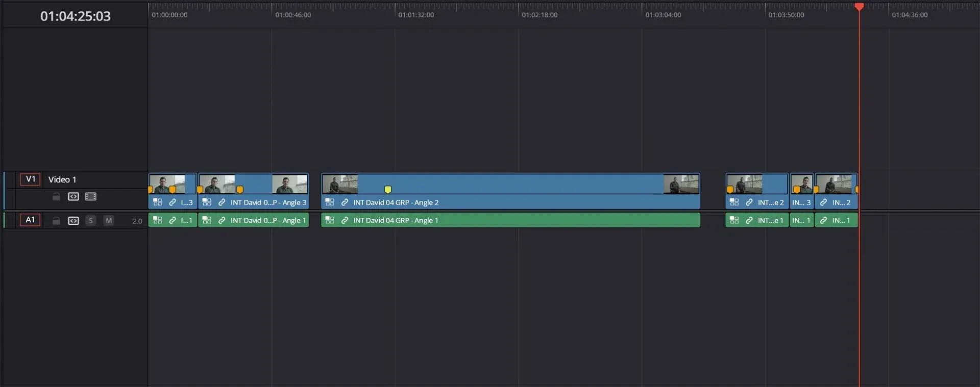Click link icon on INT David 04 GRP - Angle 1
This screenshot has width=980, height=387.
(345, 220)
